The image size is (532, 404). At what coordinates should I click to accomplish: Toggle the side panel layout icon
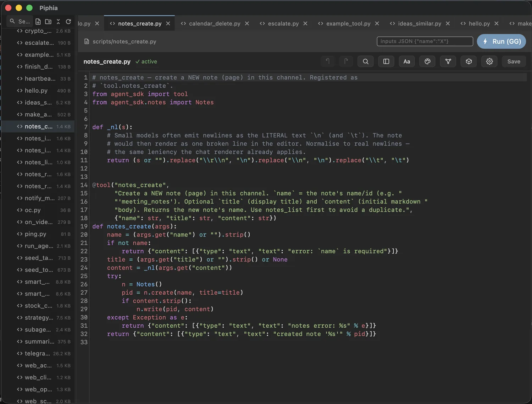coord(386,61)
